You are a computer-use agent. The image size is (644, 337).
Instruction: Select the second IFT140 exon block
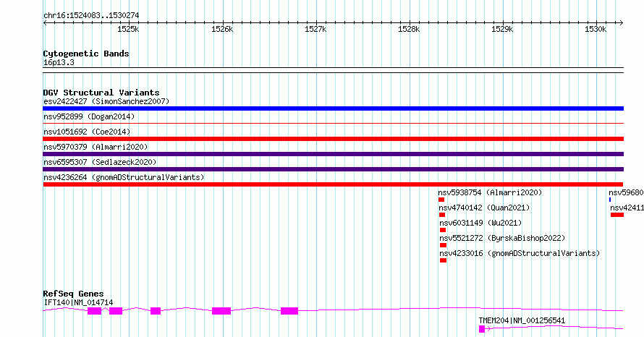tap(115, 311)
